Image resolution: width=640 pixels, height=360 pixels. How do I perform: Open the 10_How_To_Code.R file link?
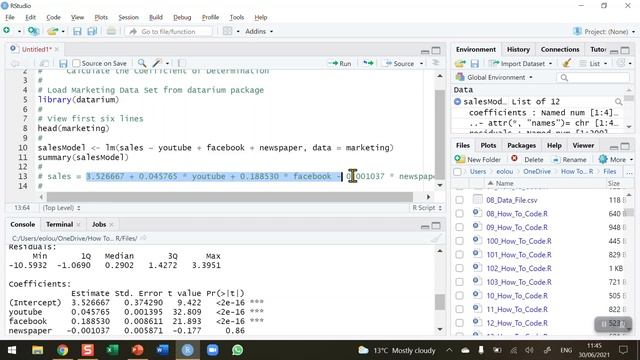pyautogui.click(x=517, y=296)
